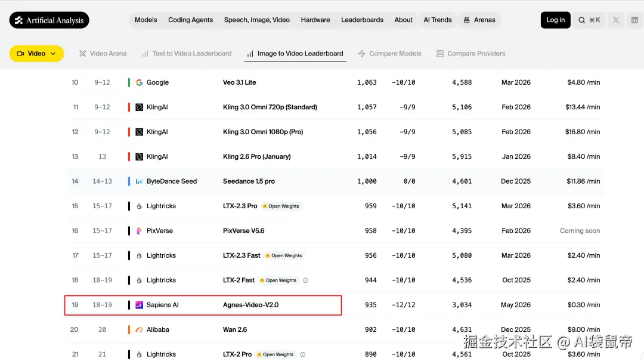Click Open Weights badge on LTX-2 Pro
This screenshot has width=644, height=361.
[275, 354]
